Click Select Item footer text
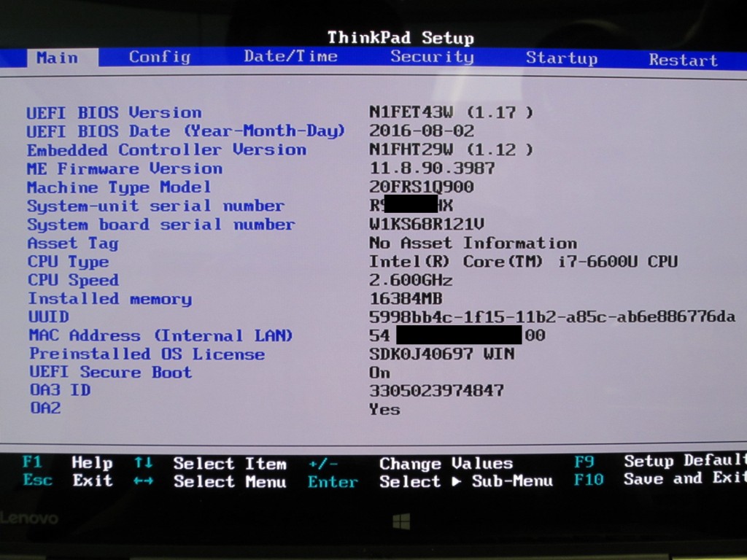 click(230, 463)
